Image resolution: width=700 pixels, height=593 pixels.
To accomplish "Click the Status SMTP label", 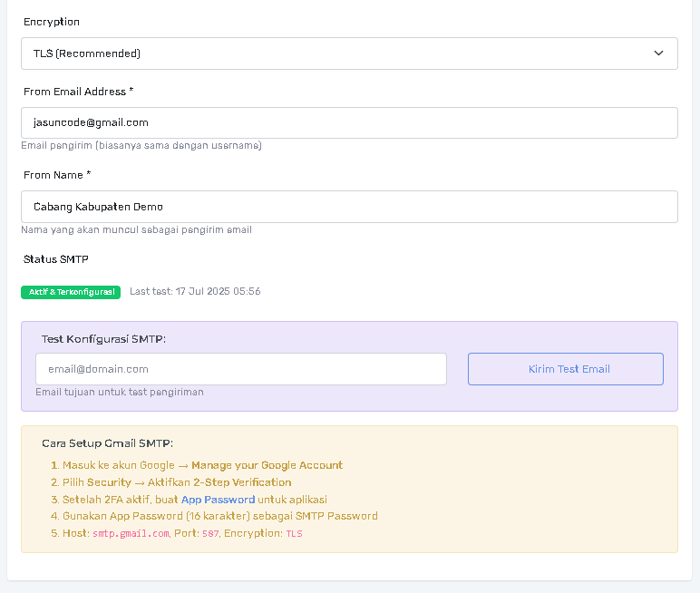I will (56, 259).
